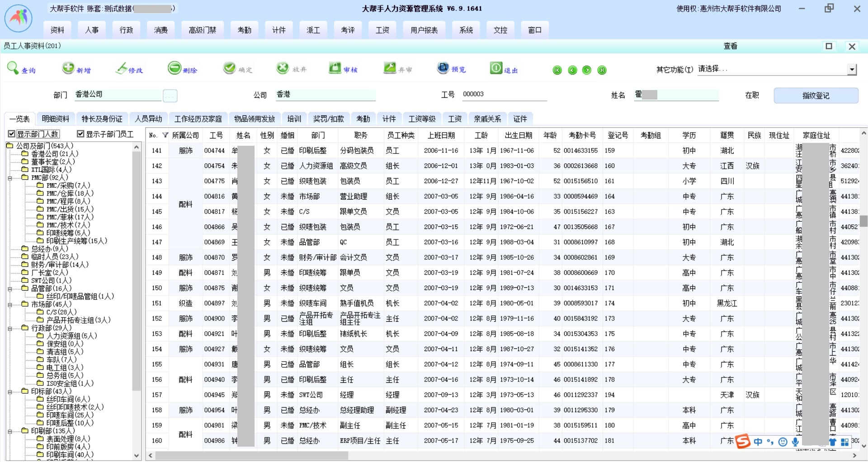Image resolution: width=868 pixels, height=462 pixels.
Task: Click the Sogou input method S logo
Action: click(x=743, y=441)
